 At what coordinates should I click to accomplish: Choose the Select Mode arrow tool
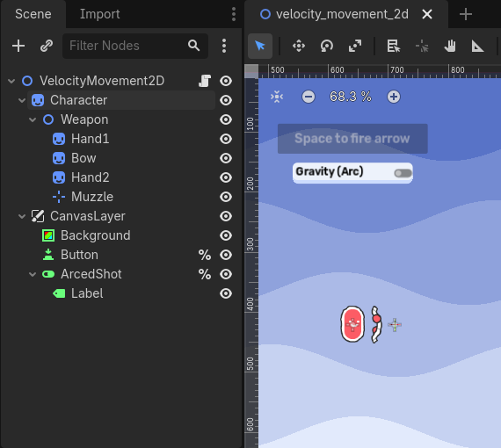(x=260, y=46)
